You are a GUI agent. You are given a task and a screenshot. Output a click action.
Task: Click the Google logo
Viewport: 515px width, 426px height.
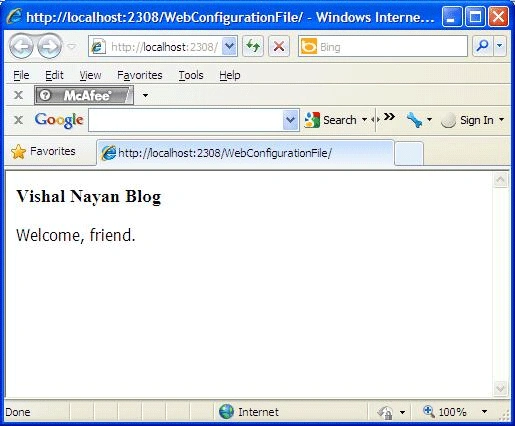(x=59, y=120)
